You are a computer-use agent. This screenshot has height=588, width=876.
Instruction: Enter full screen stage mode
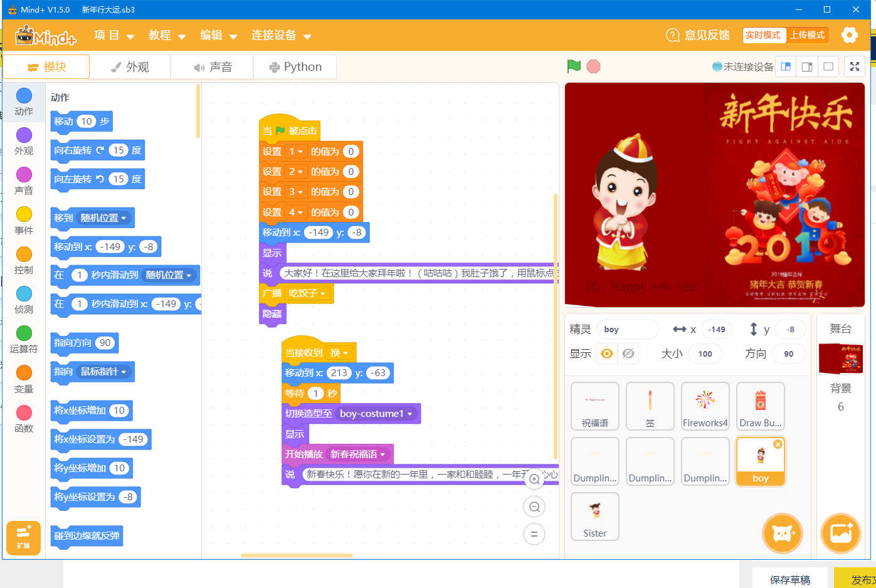[854, 66]
